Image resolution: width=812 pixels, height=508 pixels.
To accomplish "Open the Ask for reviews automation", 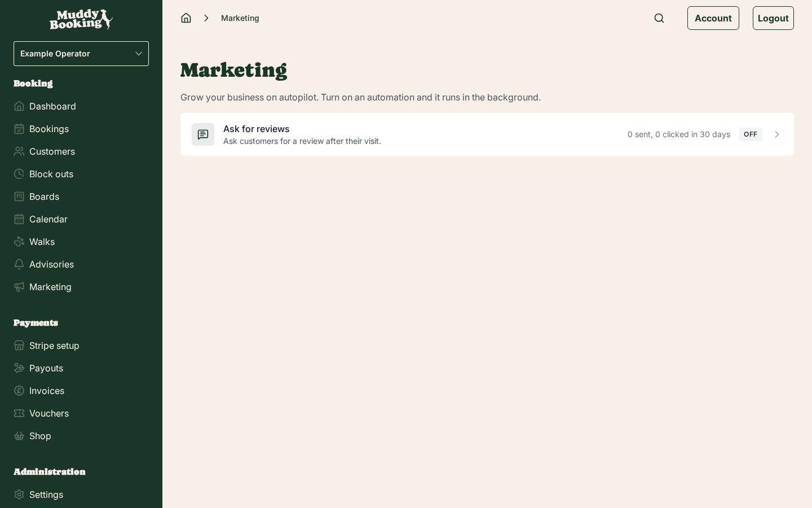I will tap(487, 134).
